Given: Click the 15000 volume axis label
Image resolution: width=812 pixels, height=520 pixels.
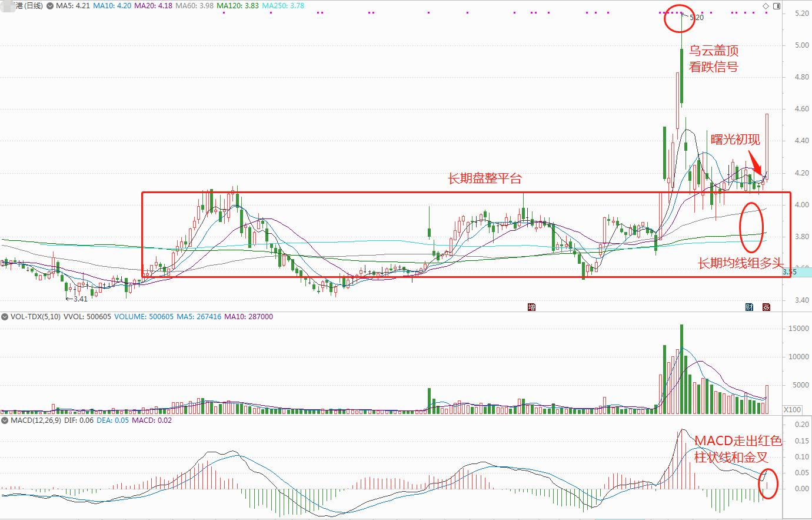Looking at the screenshot, I should pos(799,329).
